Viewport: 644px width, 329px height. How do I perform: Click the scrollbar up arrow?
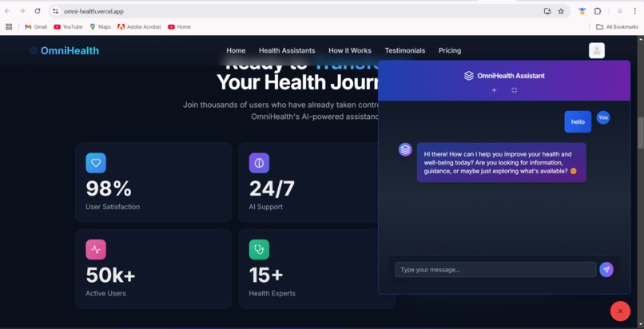tap(640, 39)
